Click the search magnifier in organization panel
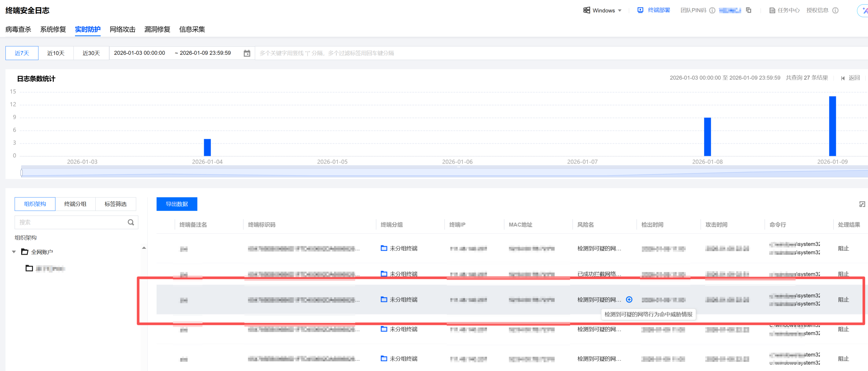 click(x=131, y=222)
